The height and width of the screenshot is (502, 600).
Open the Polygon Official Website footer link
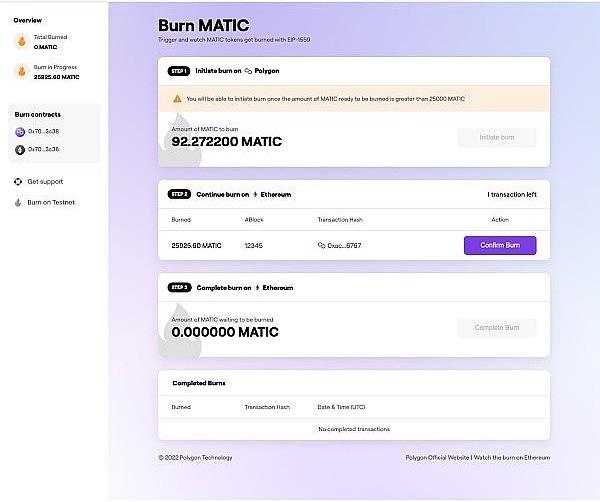[437, 457]
